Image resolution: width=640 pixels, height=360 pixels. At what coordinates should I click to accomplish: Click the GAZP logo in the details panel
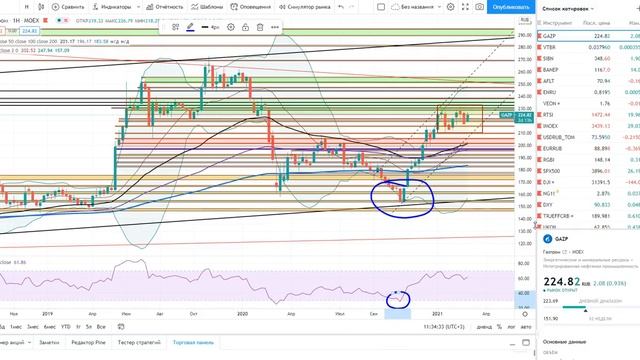coord(548,239)
